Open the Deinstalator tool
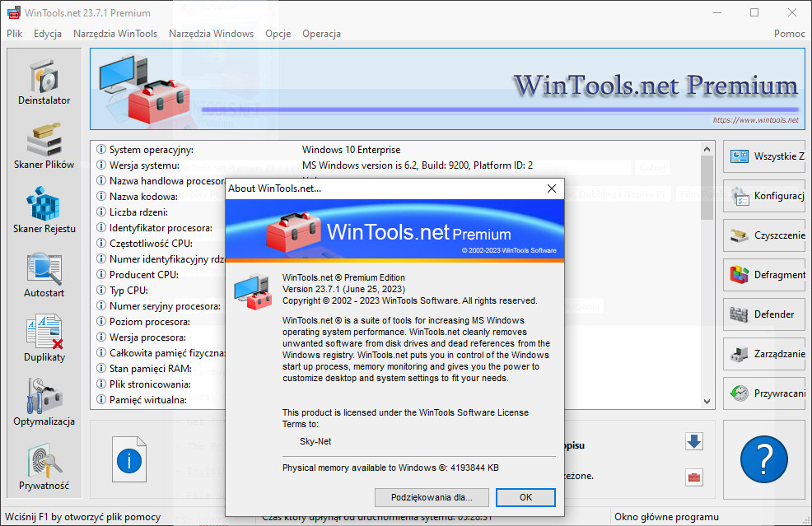The image size is (812, 526). coord(44,83)
